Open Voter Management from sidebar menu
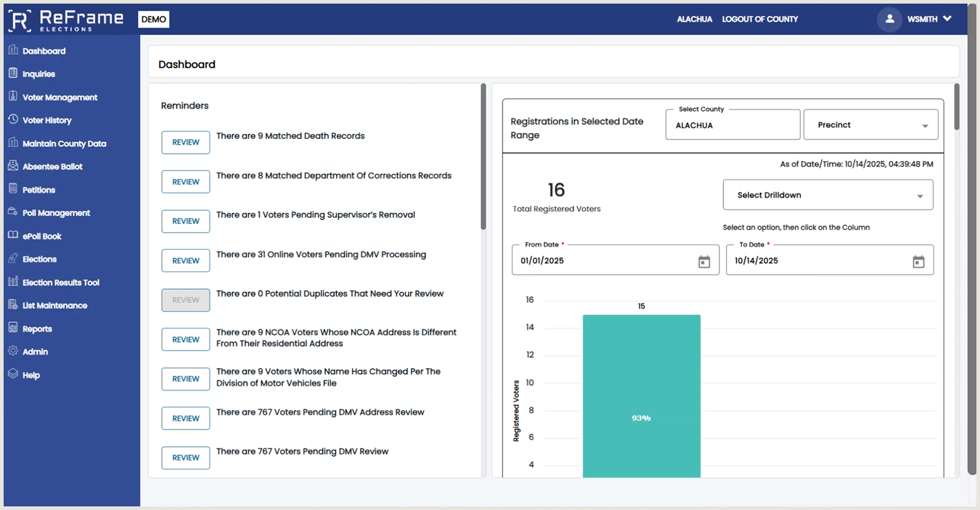The width and height of the screenshot is (980, 510). point(60,97)
